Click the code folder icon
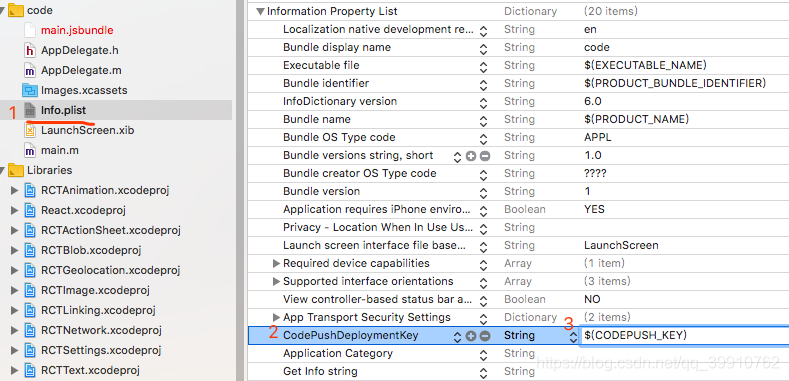This screenshot has width=789, height=381. click(x=16, y=10)
